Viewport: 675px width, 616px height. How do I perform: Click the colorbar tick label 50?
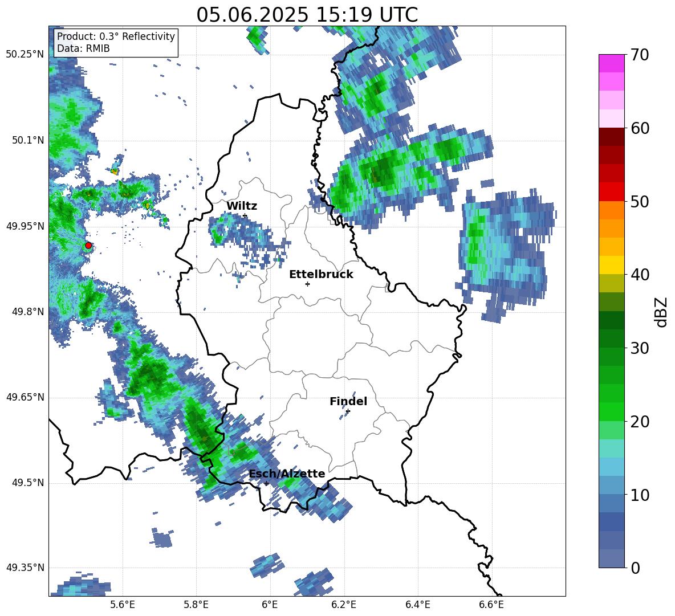pos(640,202)
